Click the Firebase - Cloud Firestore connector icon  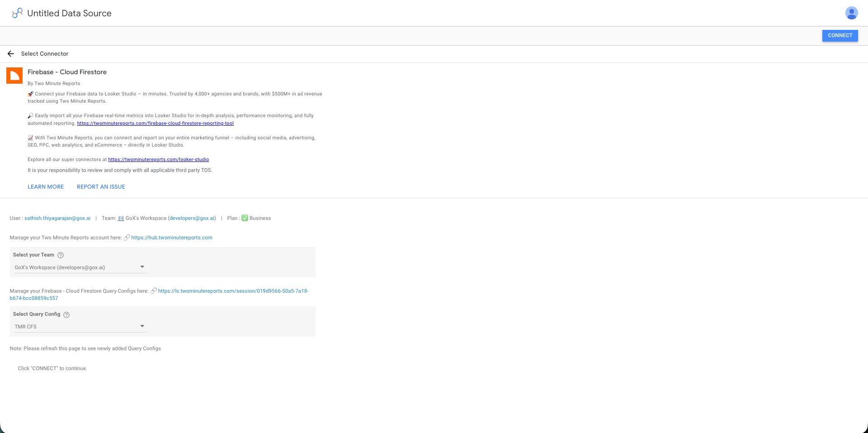pyautogui.click(x=14, y=75)
